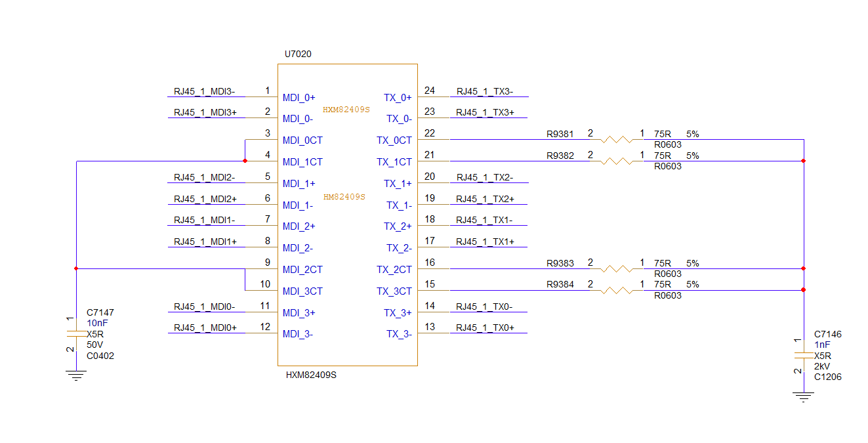This screenshot has height=443, width=868.
Task: Click the ground symbol below C7146
Action: pyautogui.click(x=804, y=396)
